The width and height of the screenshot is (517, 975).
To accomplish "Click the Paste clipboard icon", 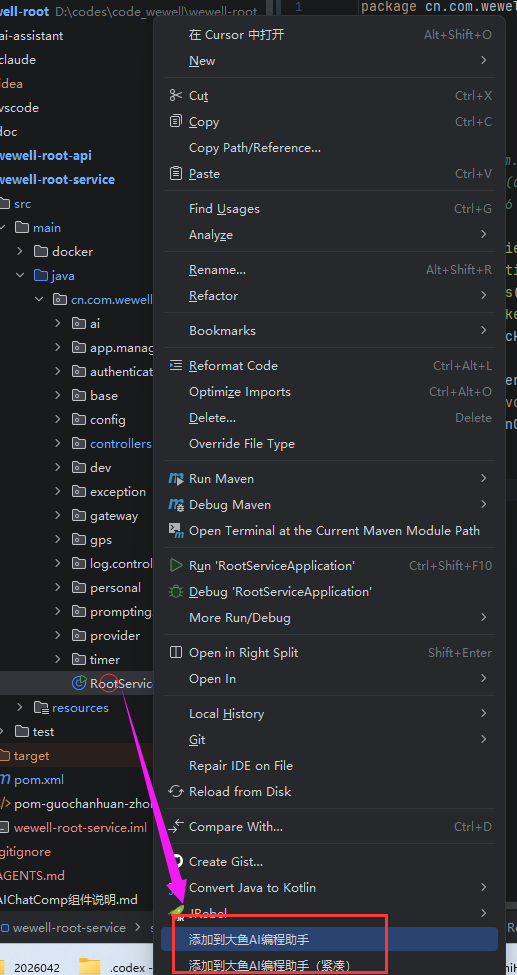I will pos(176,173).
